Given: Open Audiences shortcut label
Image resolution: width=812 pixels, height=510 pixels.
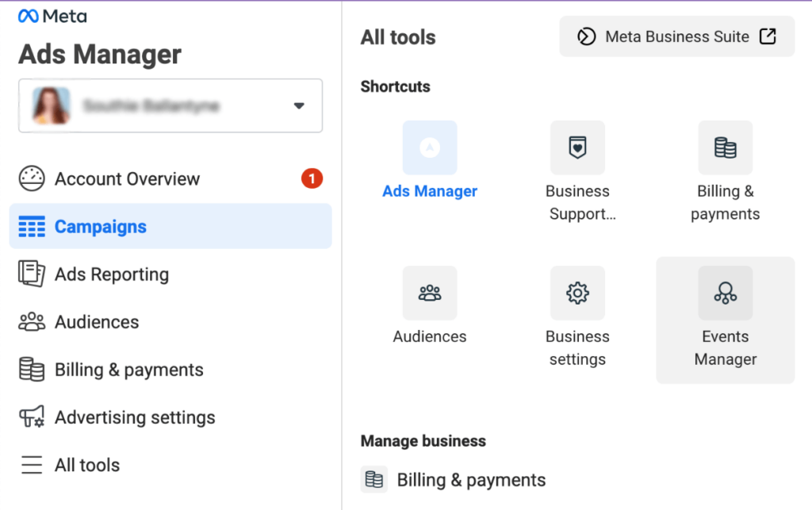Looking at the screenshot, I should coord(430,336).
